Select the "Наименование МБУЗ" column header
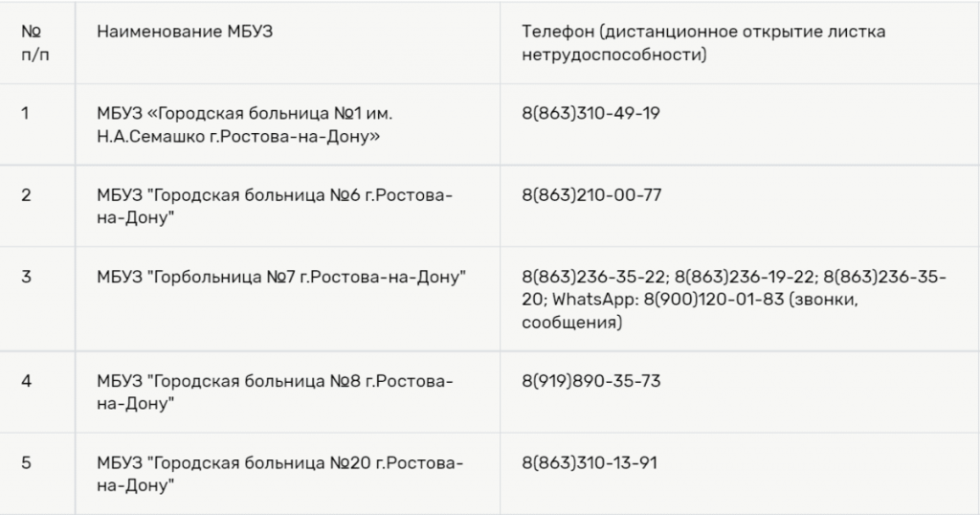The width and height of the screenshot is (980, 515). [185, 32]
